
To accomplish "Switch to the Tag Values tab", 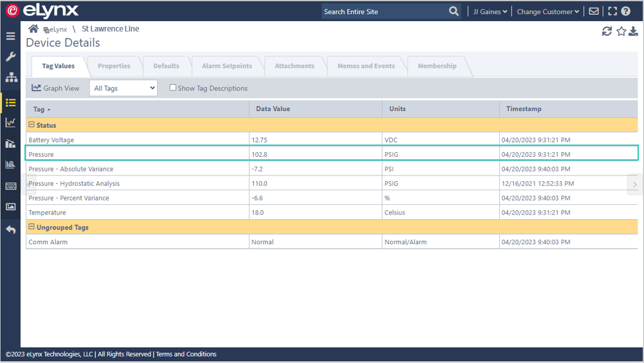I will point(59,66).
